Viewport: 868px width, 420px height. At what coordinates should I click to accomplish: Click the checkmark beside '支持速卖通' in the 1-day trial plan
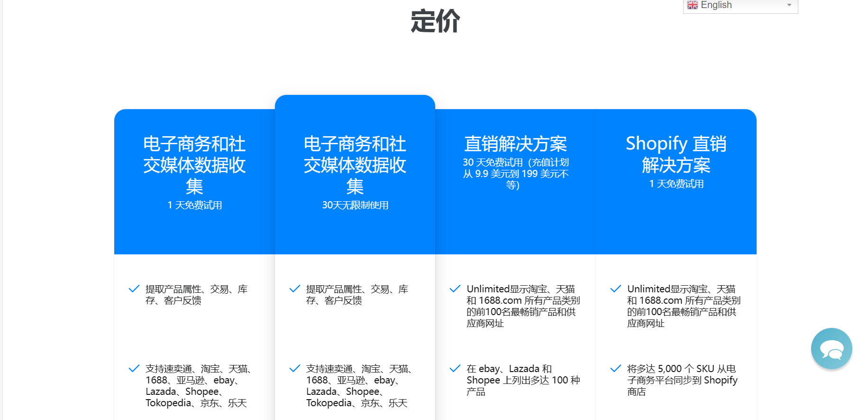tap(134, 368)
